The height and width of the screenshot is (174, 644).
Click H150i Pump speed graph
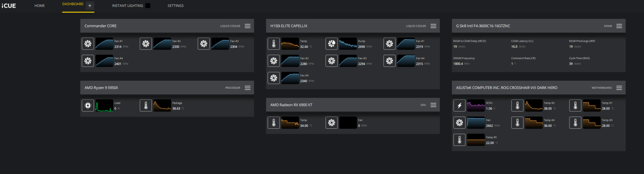(x=348, y=43)
